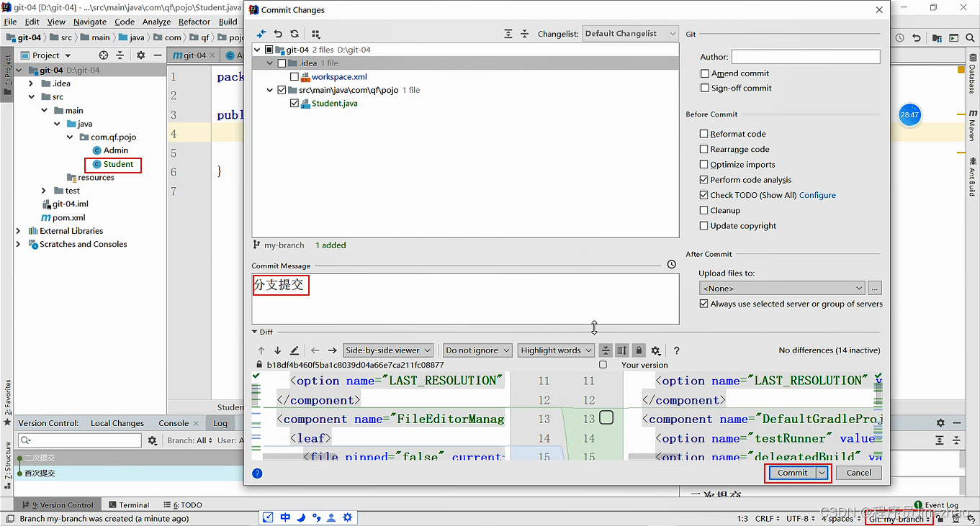Image resolution: width=980 pixels, height=526 pixels.
Task: Collapse the src\main\java\com\qf\pojo node
Action: pyautogui.click(x=270, y=91)
